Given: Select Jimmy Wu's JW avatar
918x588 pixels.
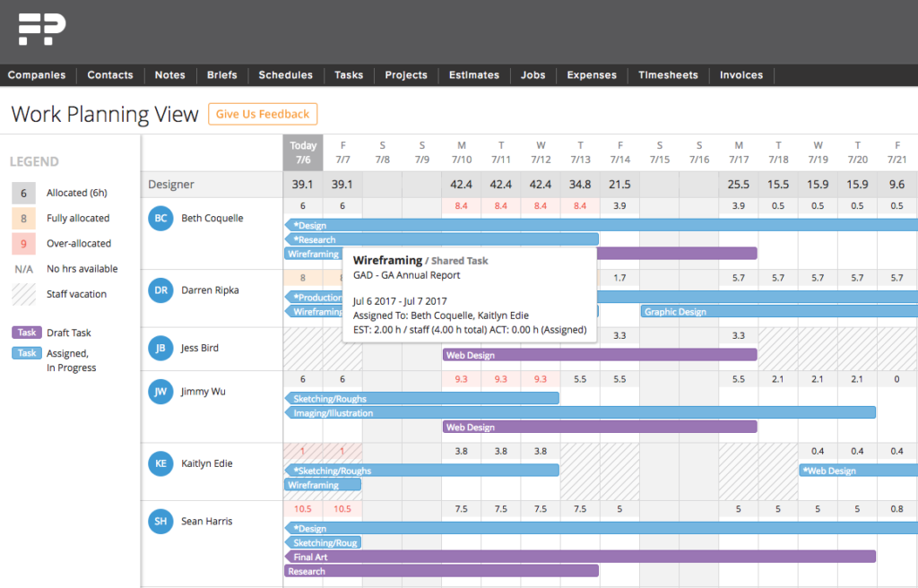Looking at the screenshot, I should tap(160, 392).
